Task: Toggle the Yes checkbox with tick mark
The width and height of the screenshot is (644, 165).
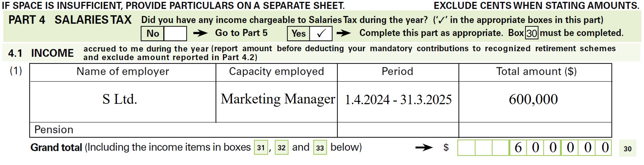Action: 321,34
